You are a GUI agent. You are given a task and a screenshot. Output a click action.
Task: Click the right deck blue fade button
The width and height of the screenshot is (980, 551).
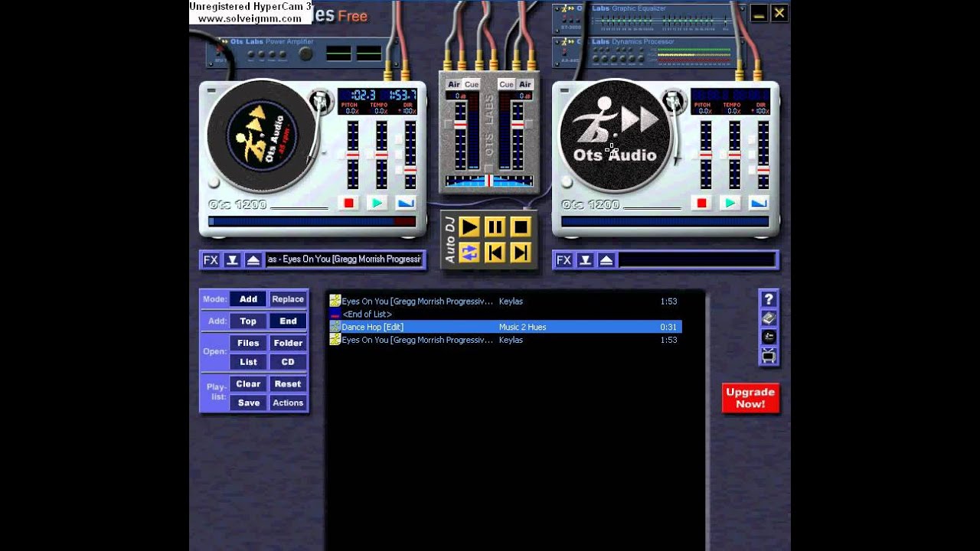(x=758, y=203)
